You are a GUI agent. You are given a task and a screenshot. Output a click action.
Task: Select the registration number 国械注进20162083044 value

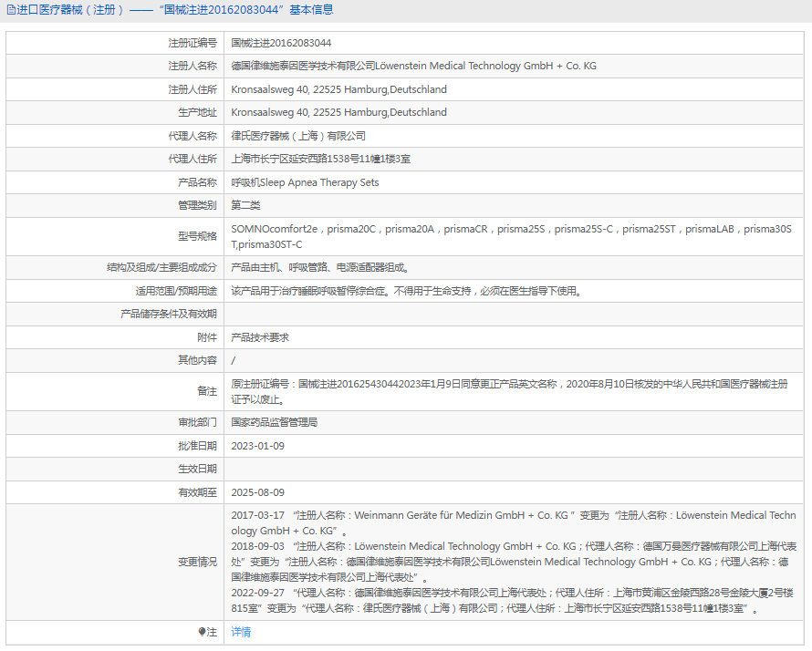click(281, 43)
